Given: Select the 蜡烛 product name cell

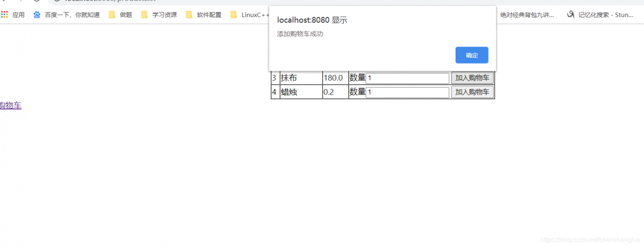Looking at the screenshot, I should click(x=301, y=92).
